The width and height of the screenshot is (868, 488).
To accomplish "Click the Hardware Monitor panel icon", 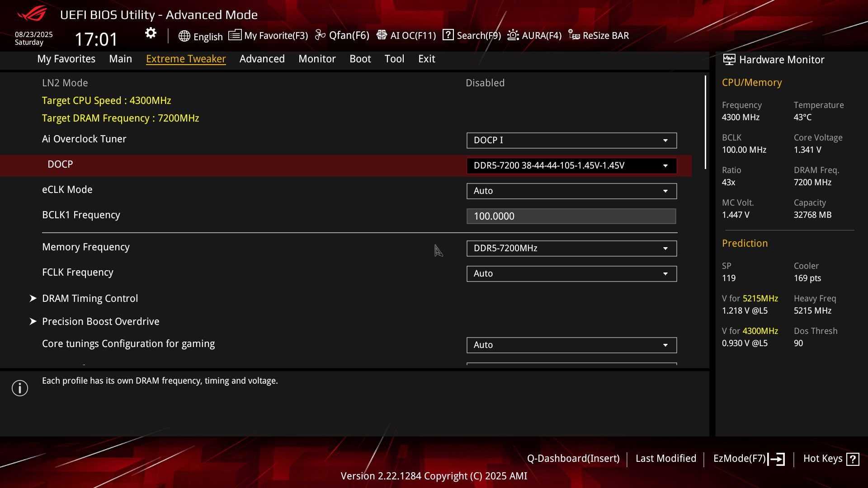I will [x=729, y=59].
